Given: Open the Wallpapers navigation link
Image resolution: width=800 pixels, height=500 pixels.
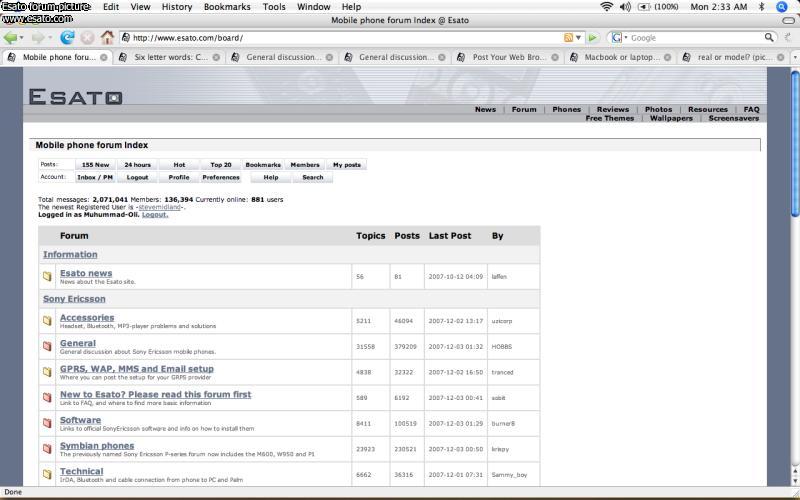Looking at the screenshot, I should point(671,118).
